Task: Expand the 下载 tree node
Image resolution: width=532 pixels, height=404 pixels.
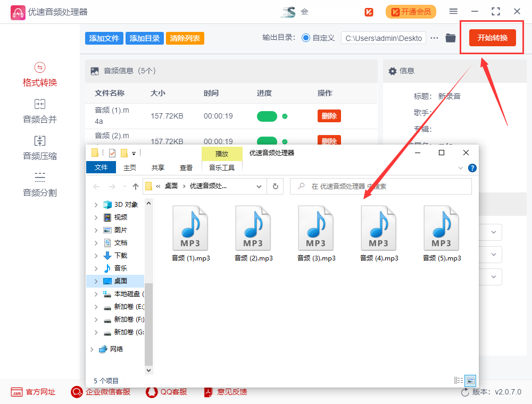Action: tap(96, 256)
